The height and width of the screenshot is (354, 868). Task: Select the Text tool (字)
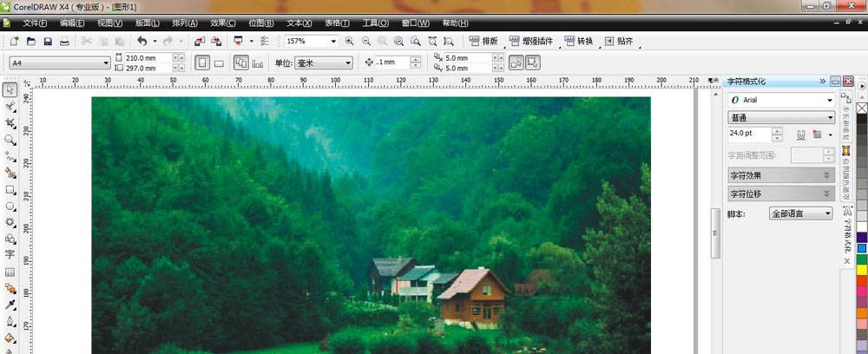point(10,255)
